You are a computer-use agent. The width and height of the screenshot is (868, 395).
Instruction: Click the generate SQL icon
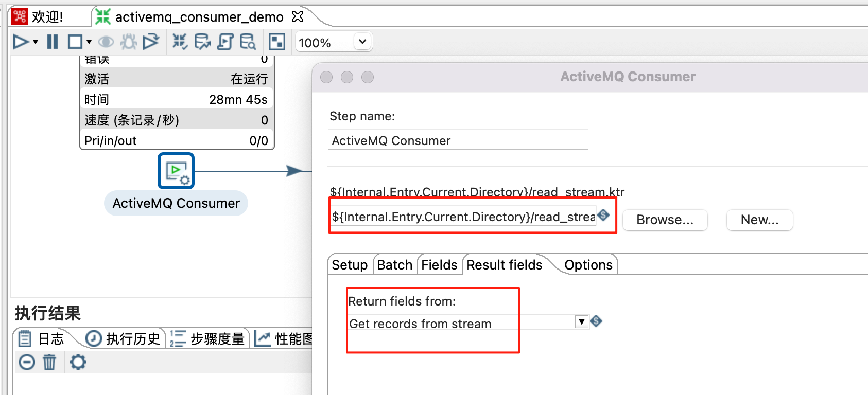225,42
